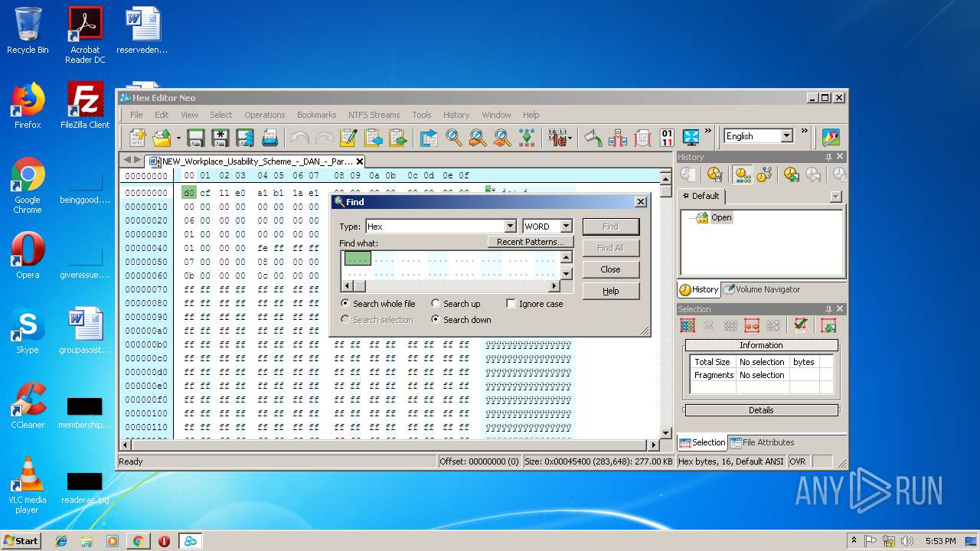Click the Close button in Find dialog
The width and height of the screenshot is (980, 551).
[610, 269]
